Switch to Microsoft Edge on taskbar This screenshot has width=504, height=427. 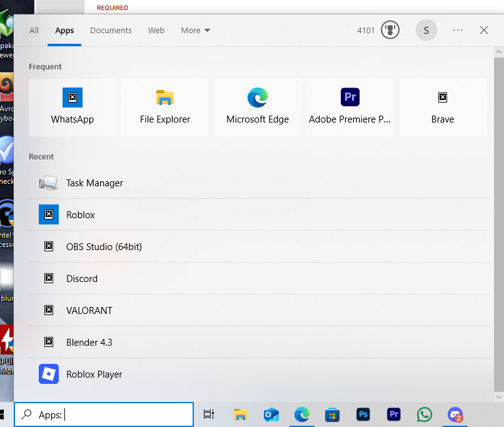coord(302,414)
